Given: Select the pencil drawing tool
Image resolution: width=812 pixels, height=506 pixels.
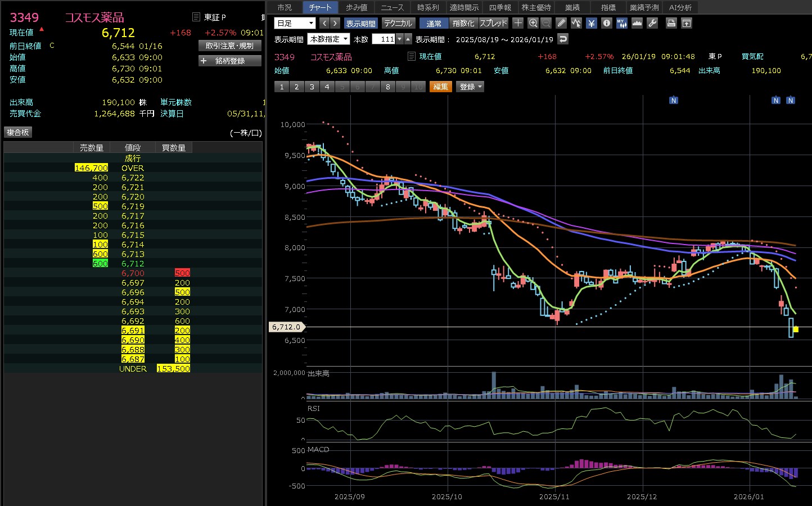Looking at the screenshot, I should click(561, 23).
